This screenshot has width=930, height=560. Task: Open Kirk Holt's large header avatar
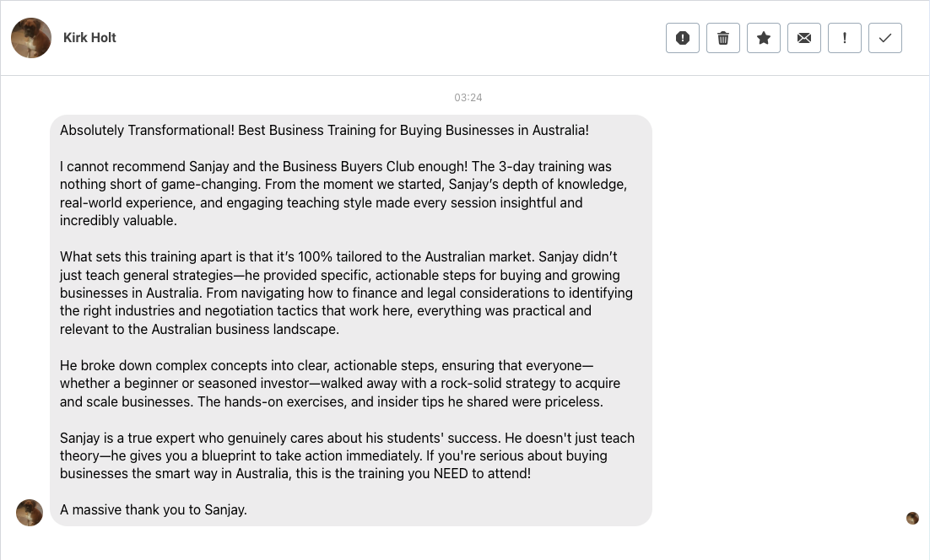click(x=31, y=38)
